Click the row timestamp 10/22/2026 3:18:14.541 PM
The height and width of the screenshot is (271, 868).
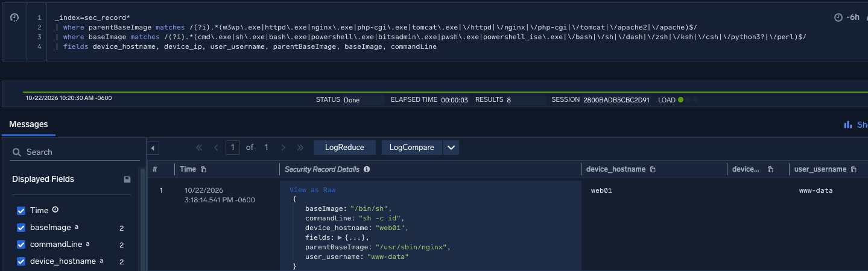coord(221,195)
